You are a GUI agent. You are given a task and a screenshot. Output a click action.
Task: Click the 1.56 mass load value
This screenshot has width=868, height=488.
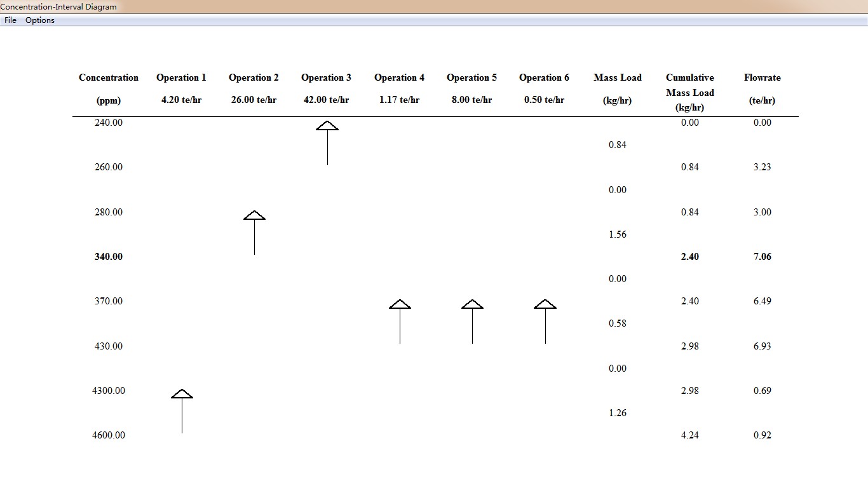(x=618, y=234)
